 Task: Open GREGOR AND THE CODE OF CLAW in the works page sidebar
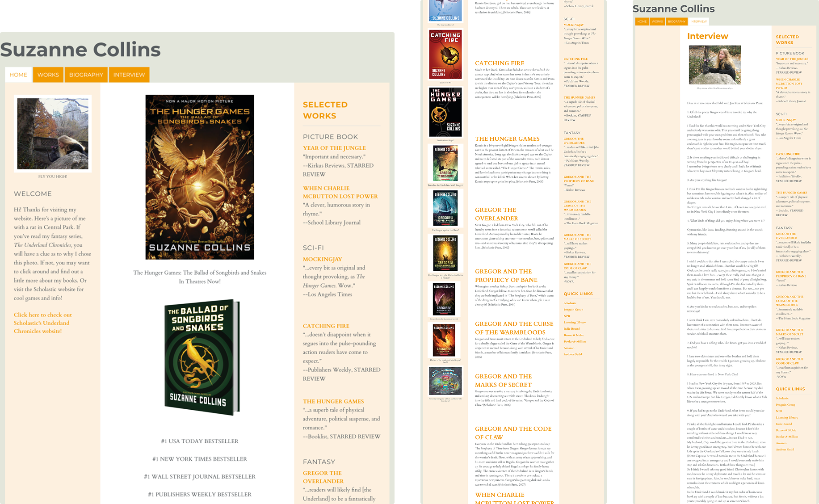tap(577, 266)
